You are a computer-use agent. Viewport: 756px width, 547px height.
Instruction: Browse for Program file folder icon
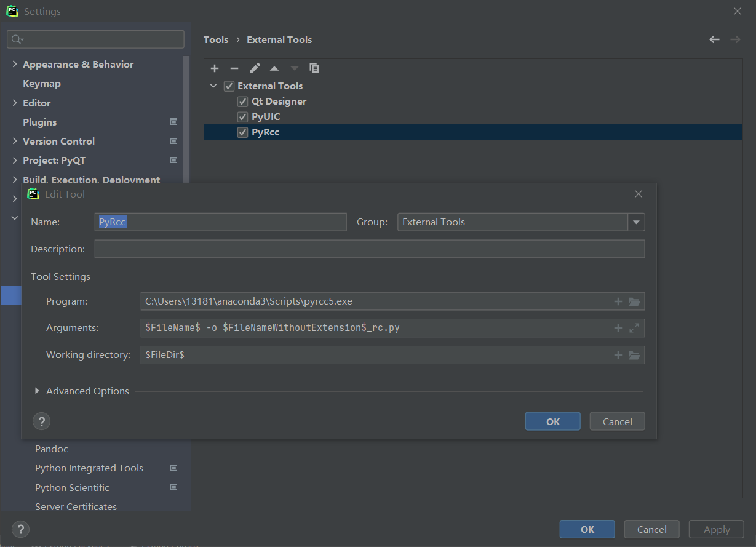[x=634, y=301]
